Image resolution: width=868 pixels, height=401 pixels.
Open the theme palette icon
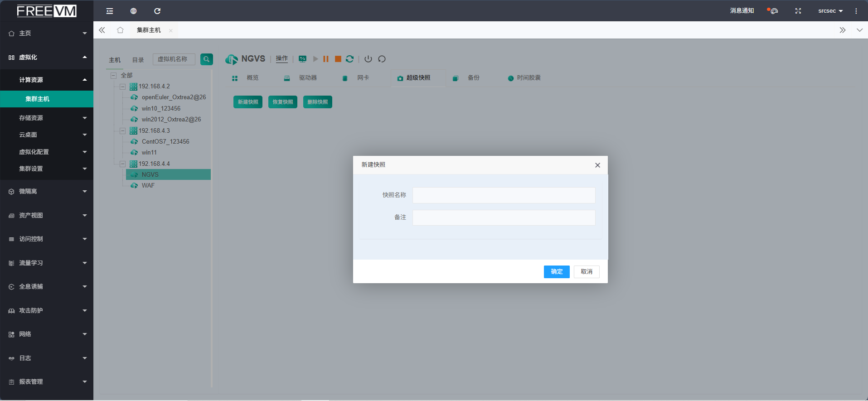774,11
